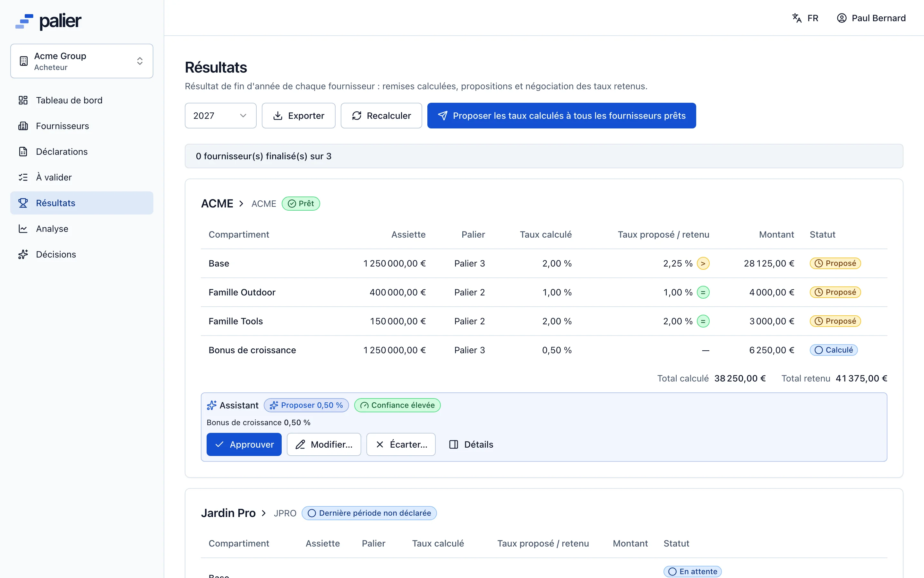This screenshot has width=924, height=578.
Task: Click Modifier... in the assistant panel
Action: pyautogui.click(x=324, y=444)
